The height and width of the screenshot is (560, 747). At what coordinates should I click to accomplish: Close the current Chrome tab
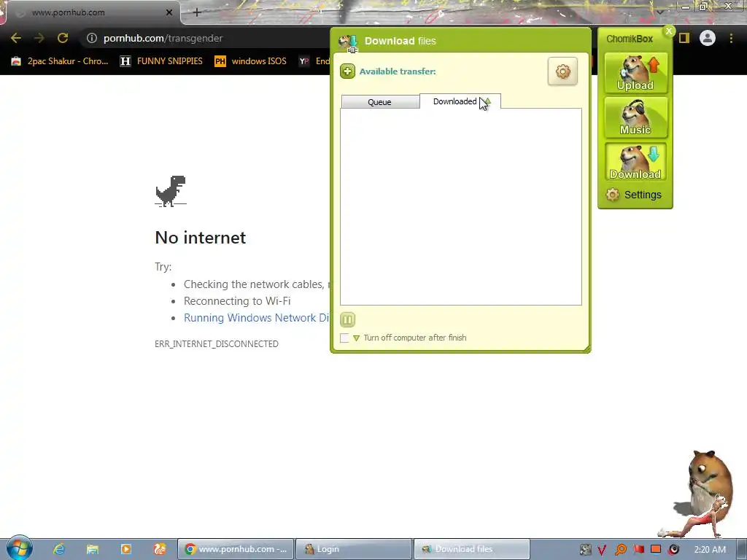pos(169,12)
